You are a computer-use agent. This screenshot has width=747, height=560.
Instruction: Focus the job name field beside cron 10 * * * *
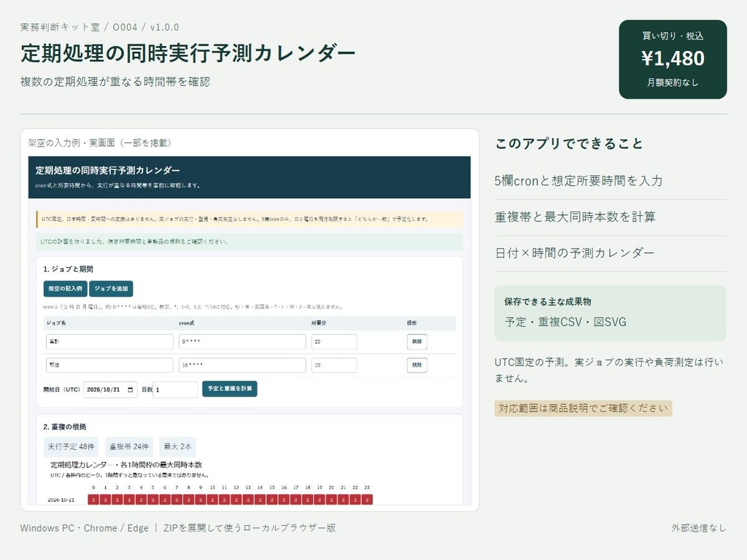click(109, 365)
